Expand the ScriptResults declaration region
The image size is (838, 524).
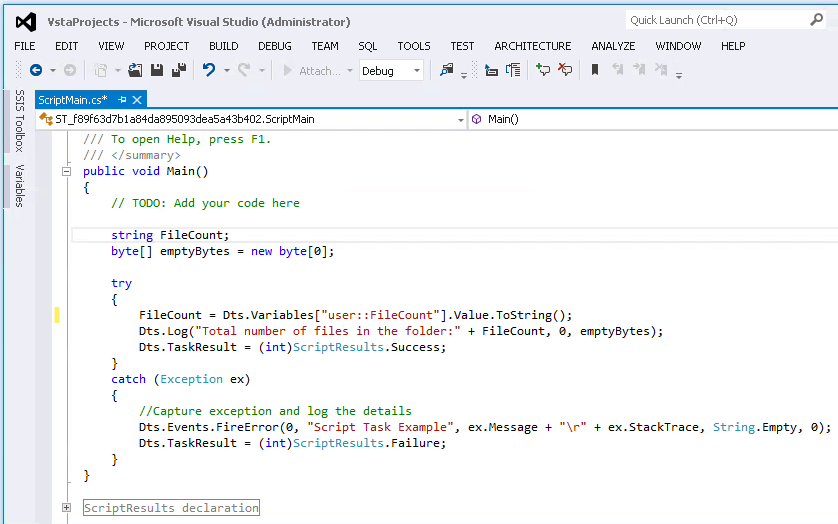[67, 508]
